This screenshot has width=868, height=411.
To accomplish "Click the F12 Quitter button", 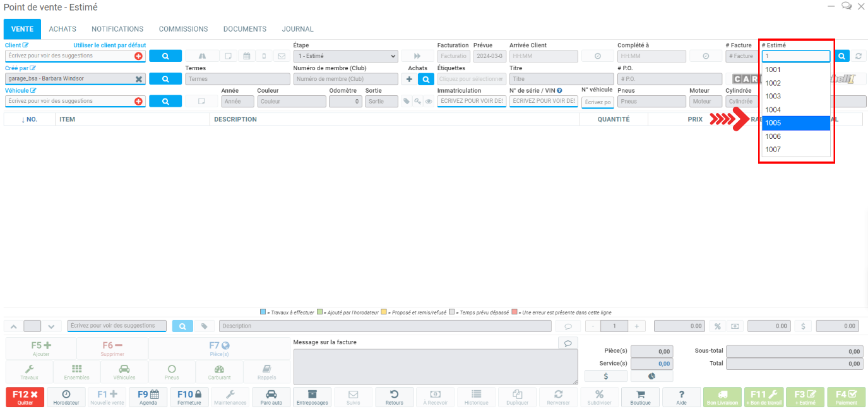I will coord(25,397).
